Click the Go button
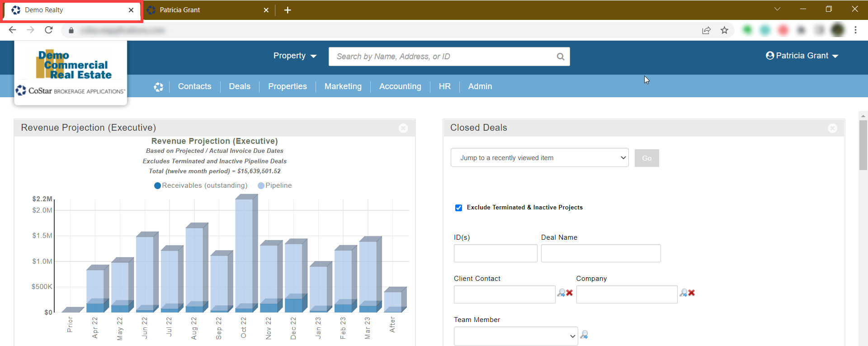Viewport: 868px width, 346px height. coord(646,158)
